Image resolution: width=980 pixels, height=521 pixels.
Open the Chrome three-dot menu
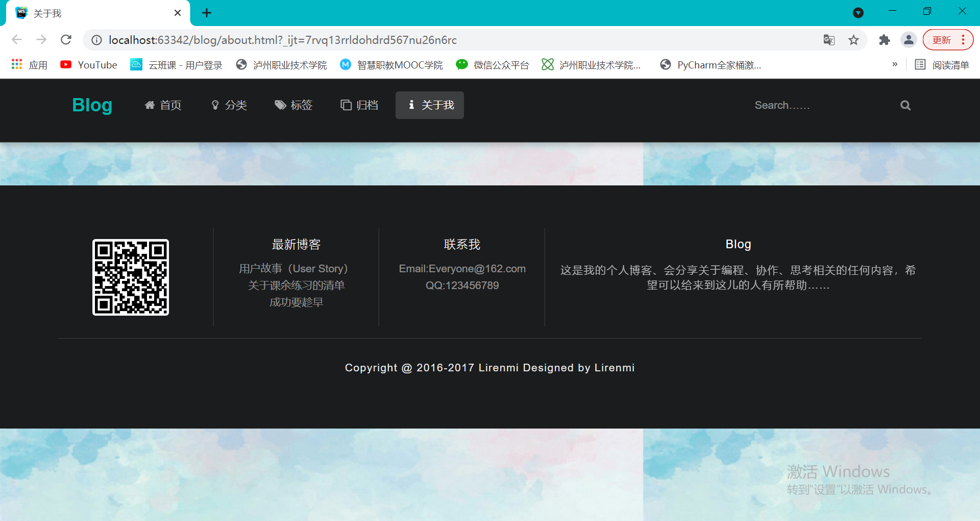click(x=964, y=40)
